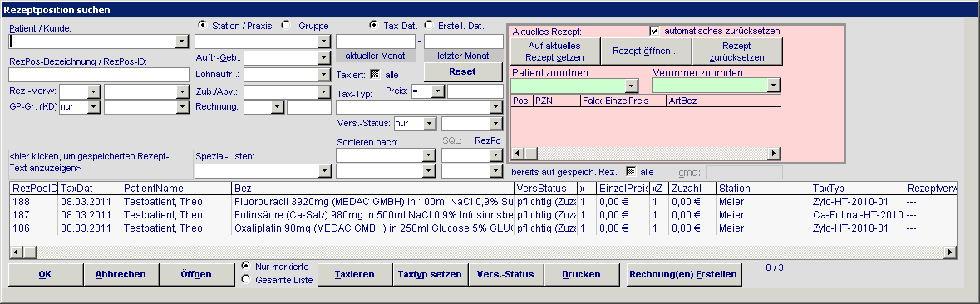Open the Verordner zuornden dropdown

774,86
